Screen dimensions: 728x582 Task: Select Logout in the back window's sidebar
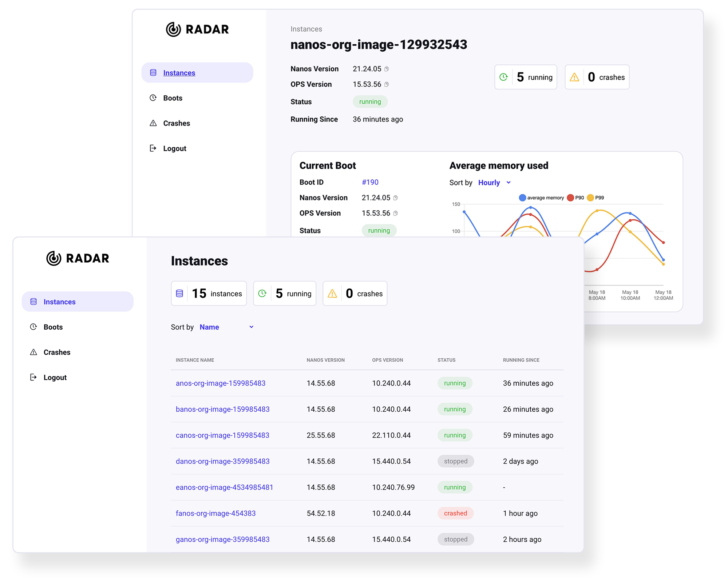[175, 148]
